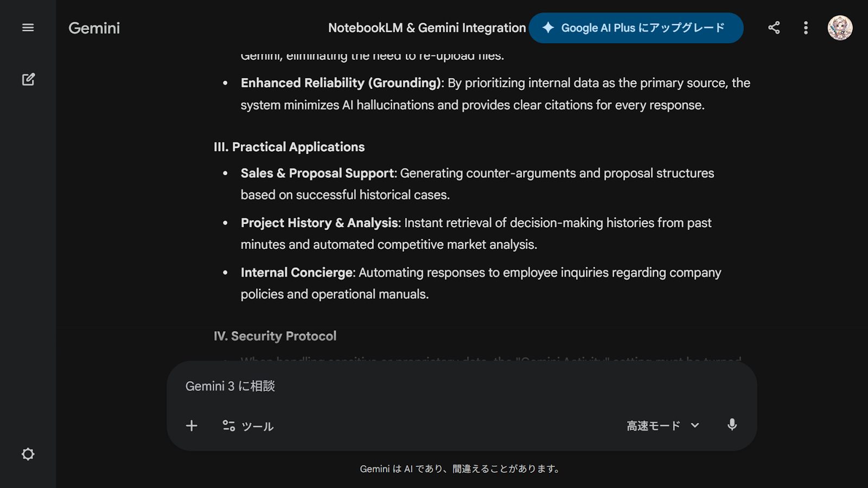
Task: Open the account profile avatar
Action: pyautogui.click(x=839, y=28)
